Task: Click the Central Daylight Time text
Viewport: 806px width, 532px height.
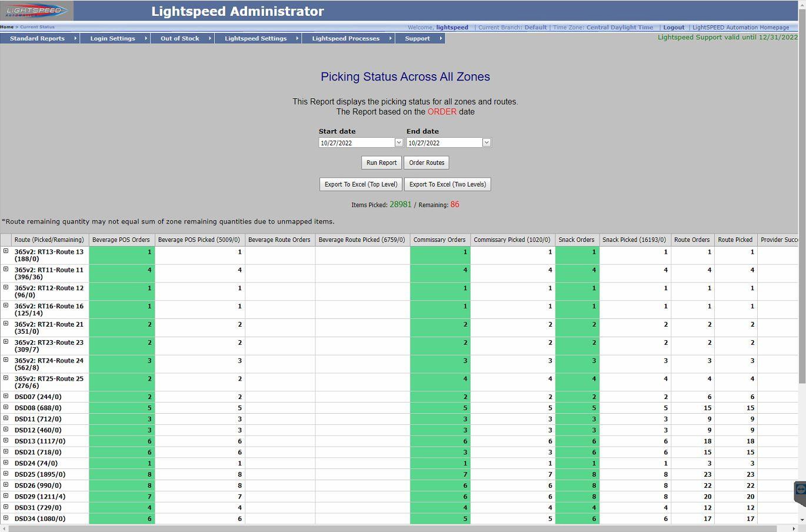Action: coord(620,27)
